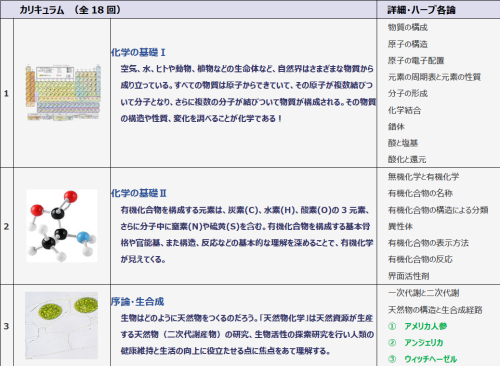Screen dimensions: 500x366
Task: Select the ① アメリカ人參 herb link
Action: tap(417, 326)
